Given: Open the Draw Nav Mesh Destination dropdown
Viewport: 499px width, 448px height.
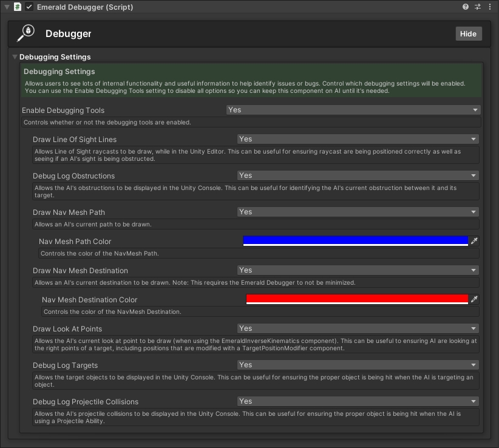Looking at the screenshot, I should point(358,270).
